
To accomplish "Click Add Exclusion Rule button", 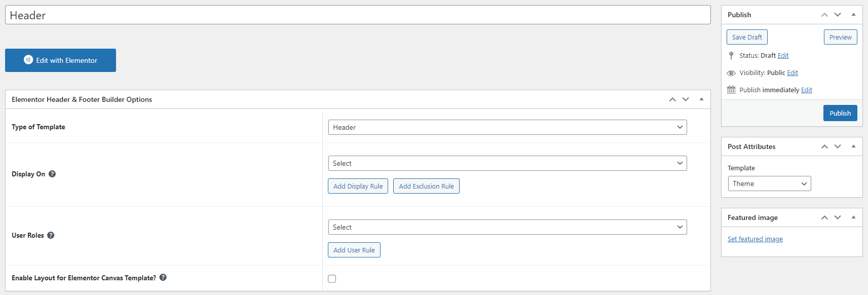I will point(426,186).
